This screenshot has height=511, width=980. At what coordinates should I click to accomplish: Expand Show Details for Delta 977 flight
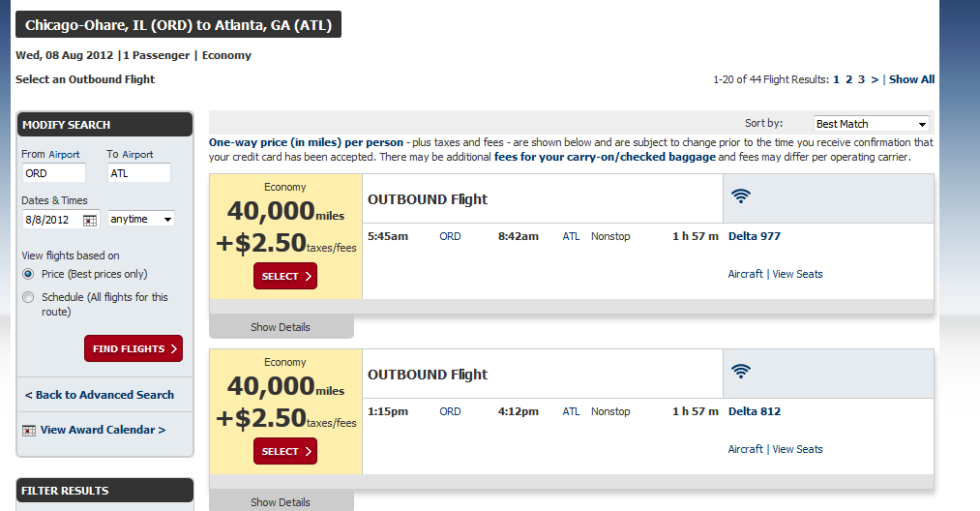[281, 327]
